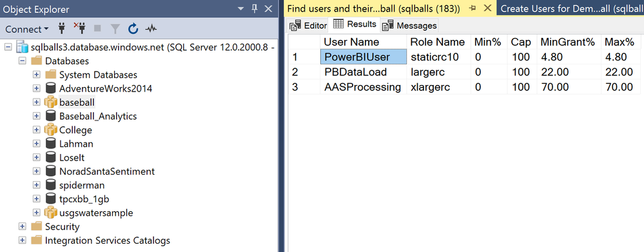Expand Integration Services Catalogs folder

(x=22, y=240)
